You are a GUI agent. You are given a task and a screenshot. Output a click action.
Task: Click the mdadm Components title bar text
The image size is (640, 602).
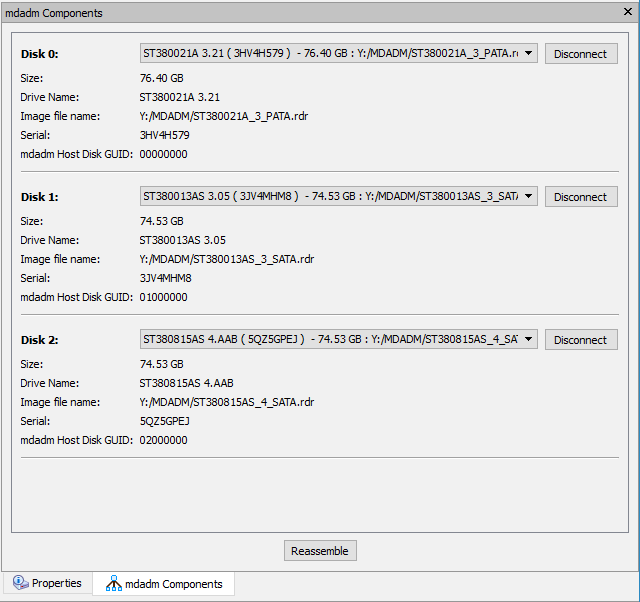[53, 13]
